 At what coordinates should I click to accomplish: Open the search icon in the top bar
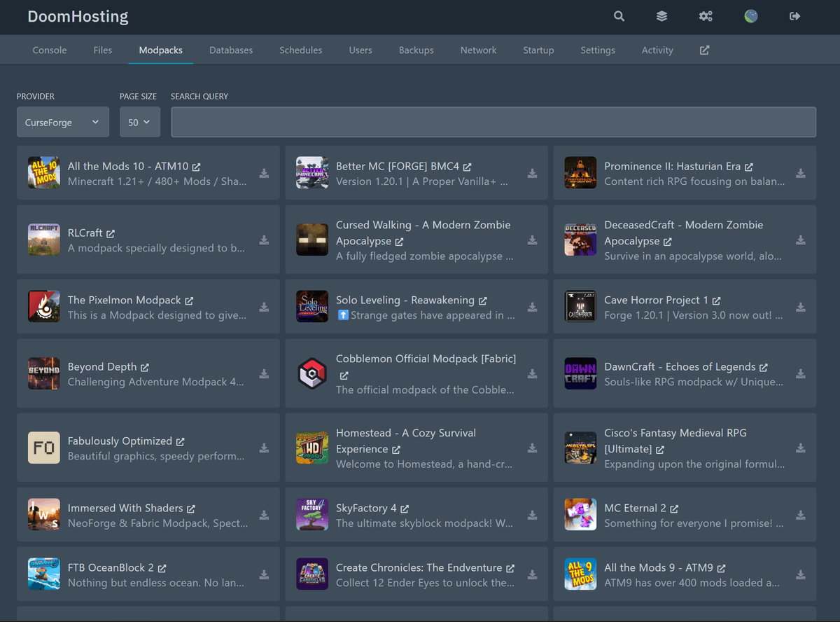point(619,16)
